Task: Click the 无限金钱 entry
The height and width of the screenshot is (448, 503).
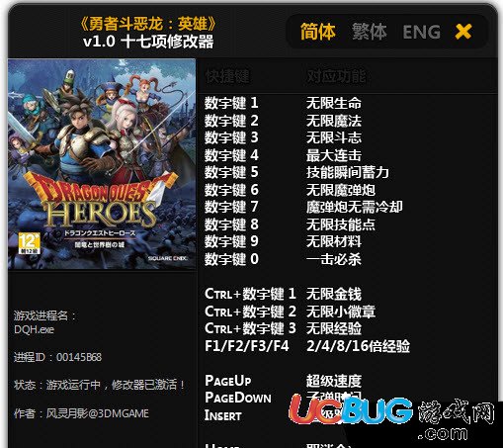Action: click(334, 294)
